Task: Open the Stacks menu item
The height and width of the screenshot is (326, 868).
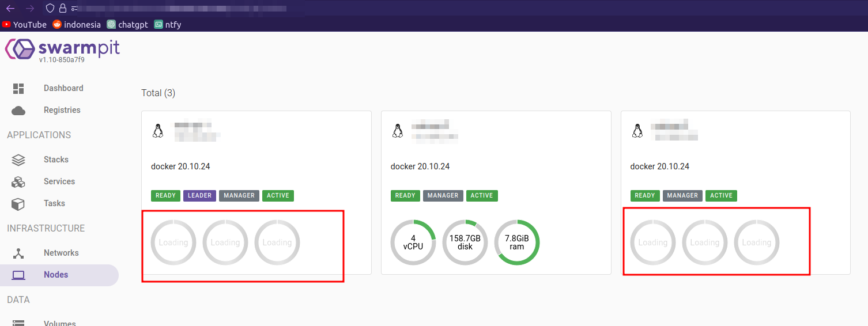Action: coord(56,160)
